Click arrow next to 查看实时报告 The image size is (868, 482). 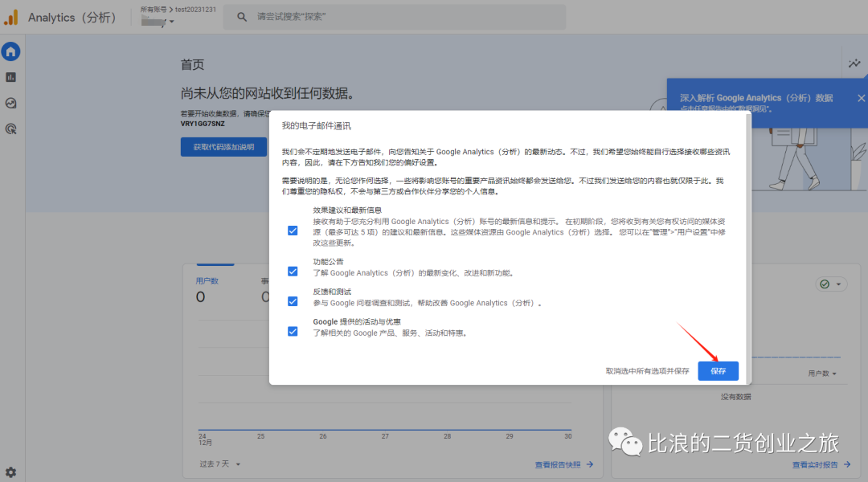(x=847, y=464)
